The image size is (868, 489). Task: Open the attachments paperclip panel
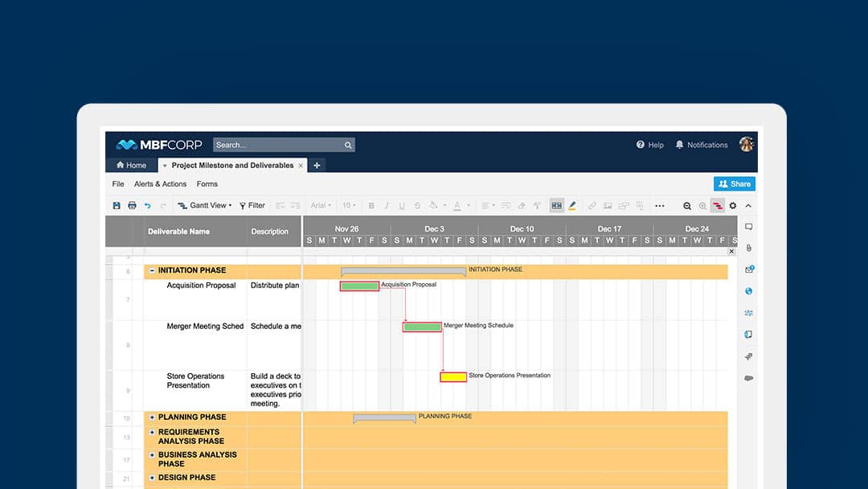click(748, 249)
